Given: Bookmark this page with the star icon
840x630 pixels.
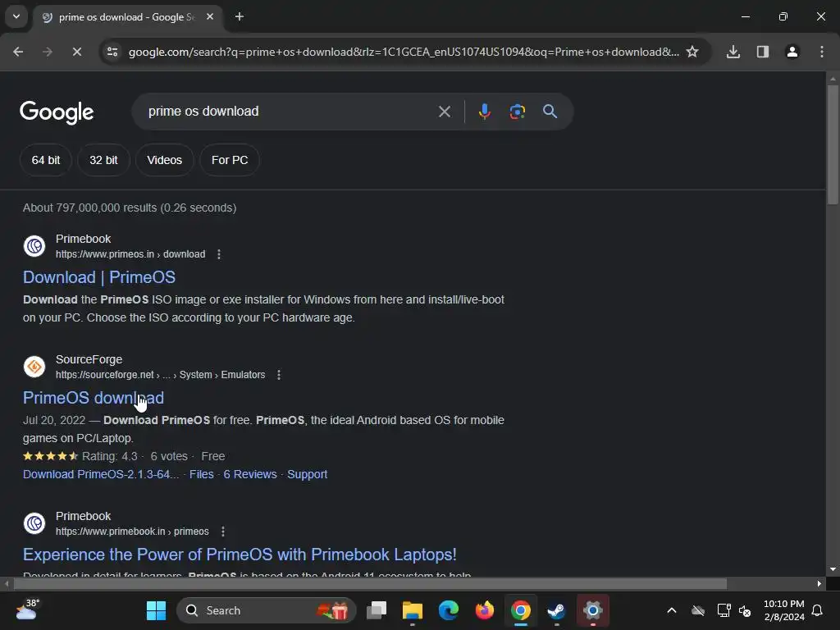Looking at the screenshot, I should pos(692,52).
